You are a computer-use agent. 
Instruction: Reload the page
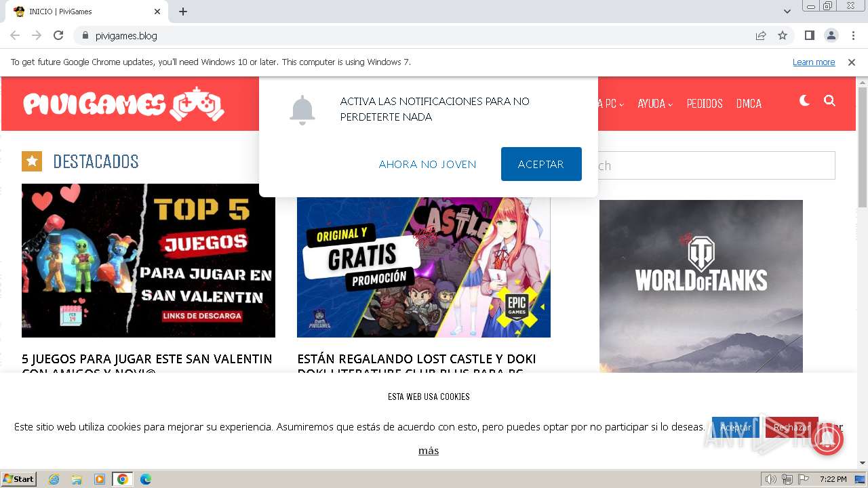pos(58,35)
